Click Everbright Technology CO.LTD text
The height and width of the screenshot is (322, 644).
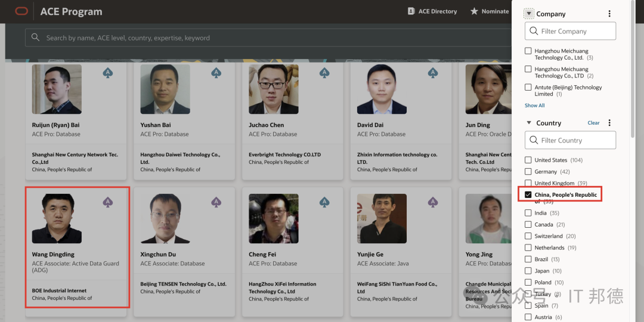coord(284,155)
